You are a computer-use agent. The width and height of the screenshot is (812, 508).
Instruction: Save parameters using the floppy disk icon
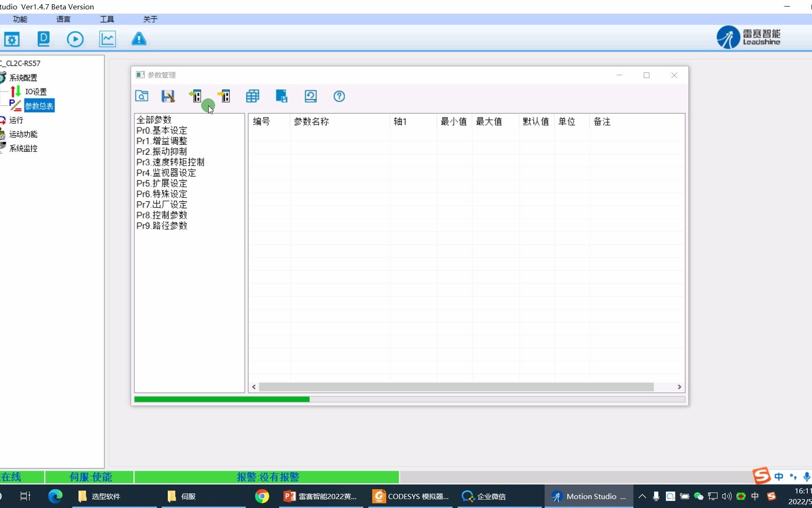168,96
